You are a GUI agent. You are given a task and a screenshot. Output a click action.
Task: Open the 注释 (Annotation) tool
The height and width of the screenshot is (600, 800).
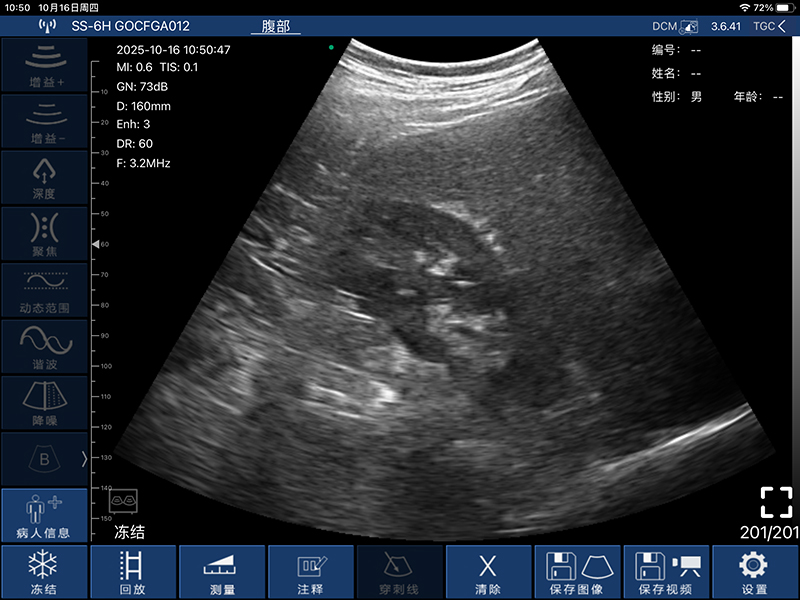[310, 572]
